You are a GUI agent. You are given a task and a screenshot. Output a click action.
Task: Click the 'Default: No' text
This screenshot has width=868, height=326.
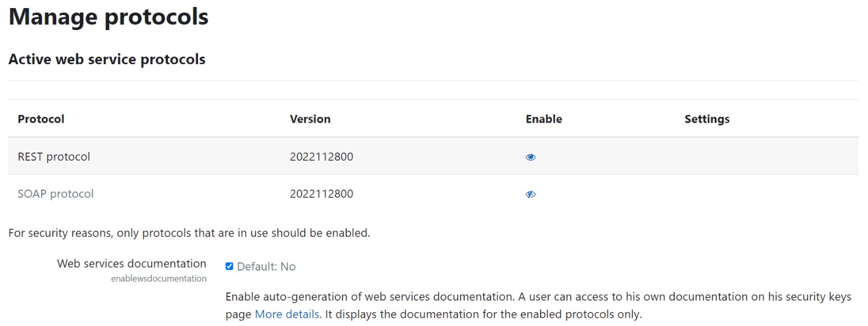pos(266,266)
